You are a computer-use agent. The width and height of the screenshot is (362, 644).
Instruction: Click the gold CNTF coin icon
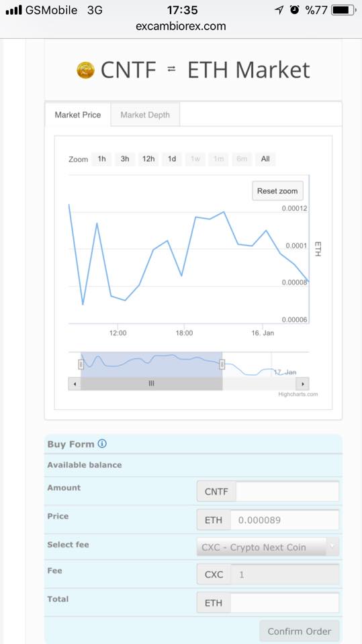[x=85, y=70]
